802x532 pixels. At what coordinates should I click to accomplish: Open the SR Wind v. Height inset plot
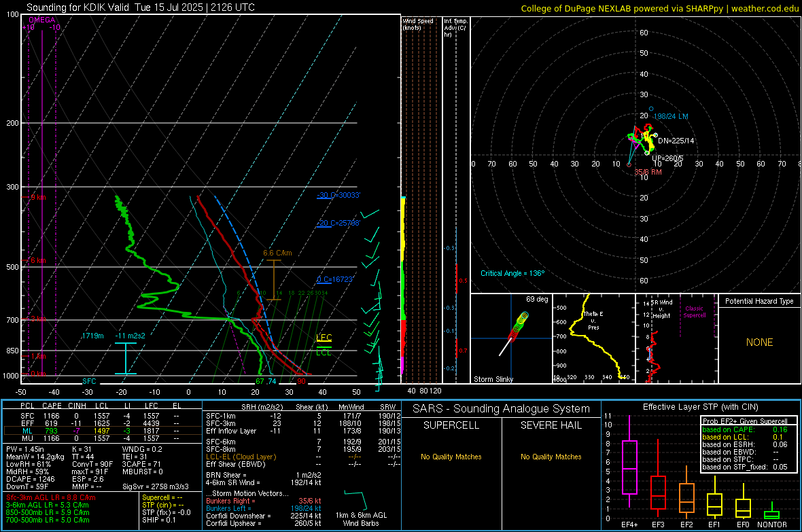pos(676,338)
